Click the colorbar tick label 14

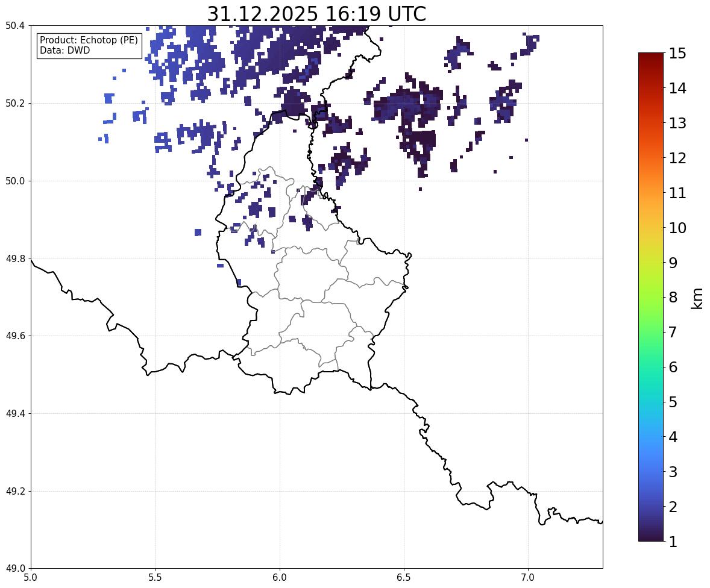pyautogui.click(x=678, y=89)
